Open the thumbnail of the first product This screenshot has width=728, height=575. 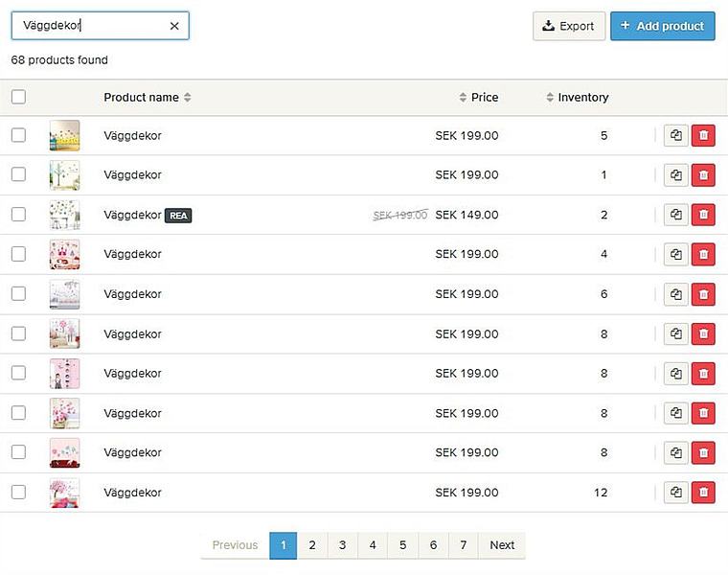pyautogui.click(x=64, y=136)
